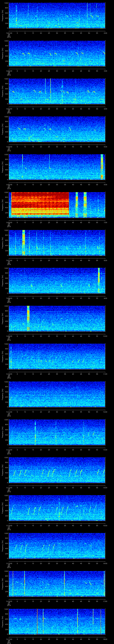Click the 5:08:00 time axis label
Image resolution: width=114 pixels, height=644 pixels.
pos(9,298)
